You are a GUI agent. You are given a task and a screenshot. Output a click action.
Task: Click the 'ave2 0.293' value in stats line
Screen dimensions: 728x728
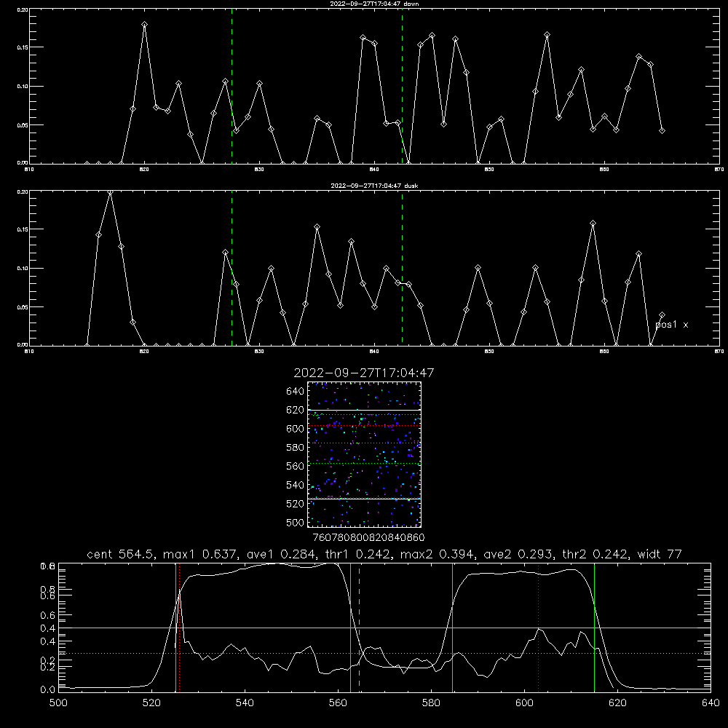click(x=518, y=554)
